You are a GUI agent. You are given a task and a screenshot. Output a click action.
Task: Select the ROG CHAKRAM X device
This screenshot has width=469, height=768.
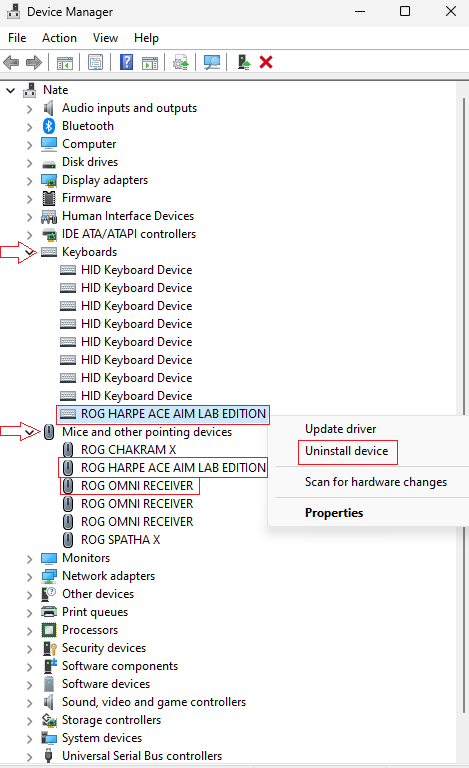(x=129, y=450)
